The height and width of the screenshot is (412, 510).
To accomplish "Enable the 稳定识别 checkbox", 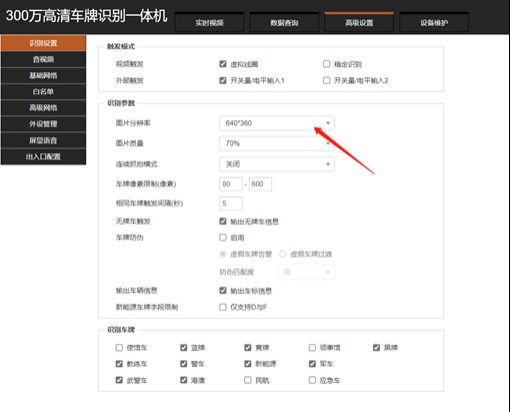I will 327,64.
